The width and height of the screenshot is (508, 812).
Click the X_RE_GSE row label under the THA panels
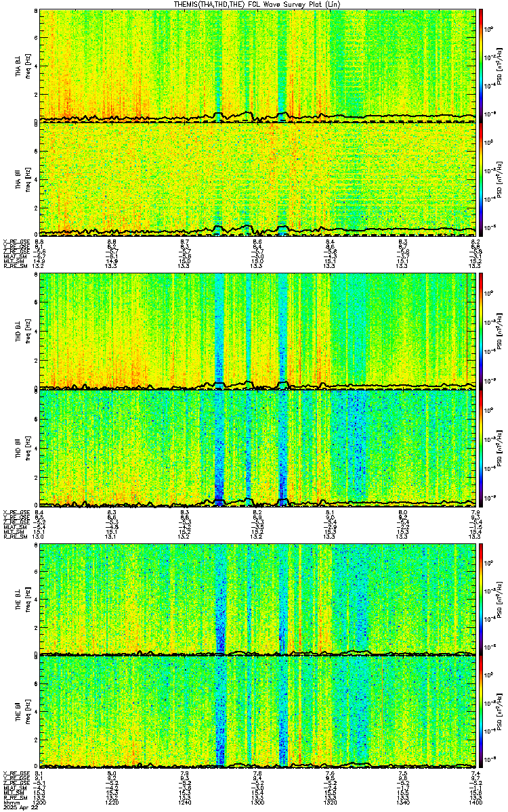(x=16, y=241)
